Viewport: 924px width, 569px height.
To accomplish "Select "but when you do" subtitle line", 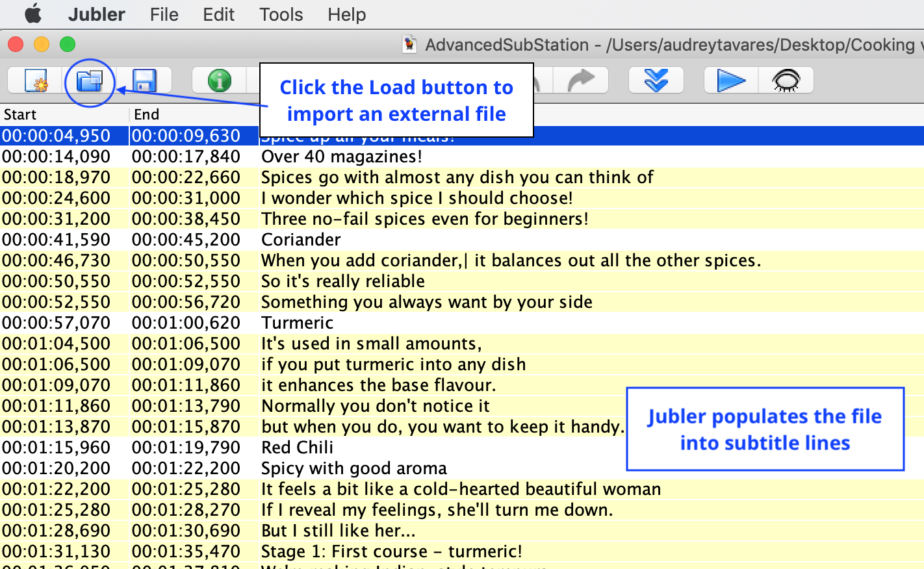I will pyautogui.click(x=443, y=427).
